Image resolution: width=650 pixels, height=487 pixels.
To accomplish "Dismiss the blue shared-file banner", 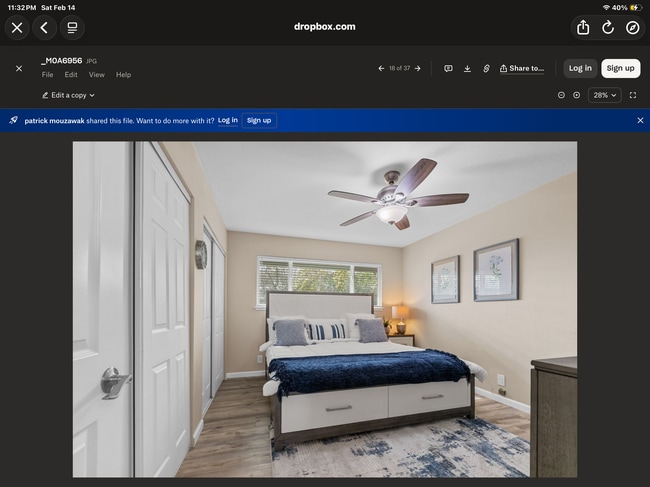I will (x=640, y=120).
